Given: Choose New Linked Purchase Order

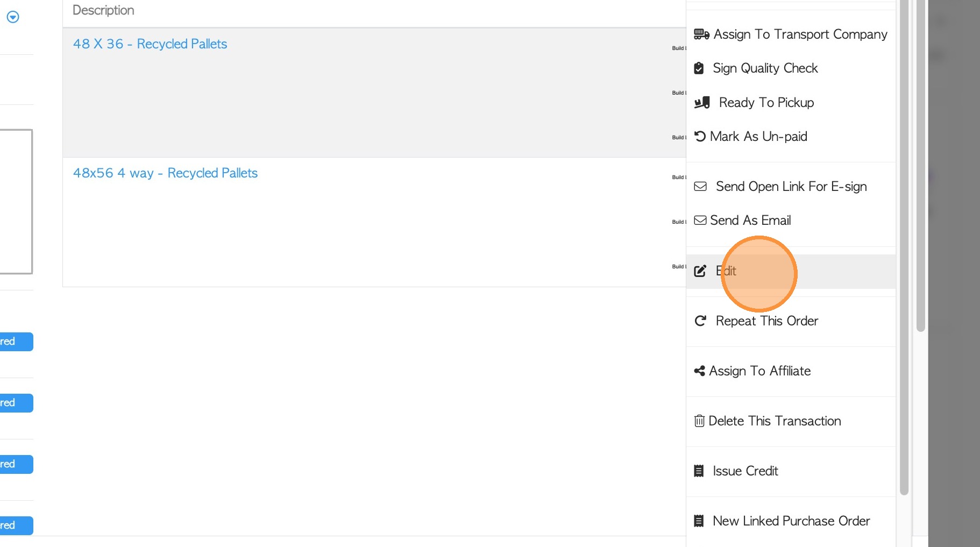Looking at the screenshot, I should (791, 521).
